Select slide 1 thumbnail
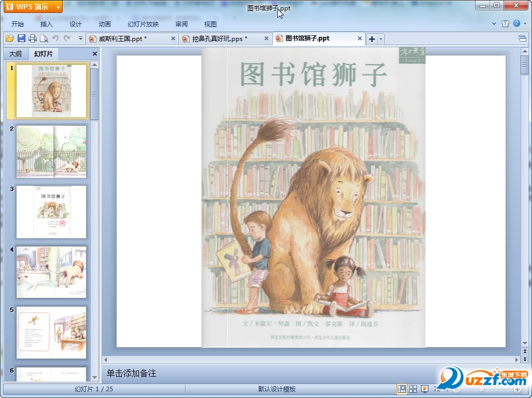 [x=51, y=91]
